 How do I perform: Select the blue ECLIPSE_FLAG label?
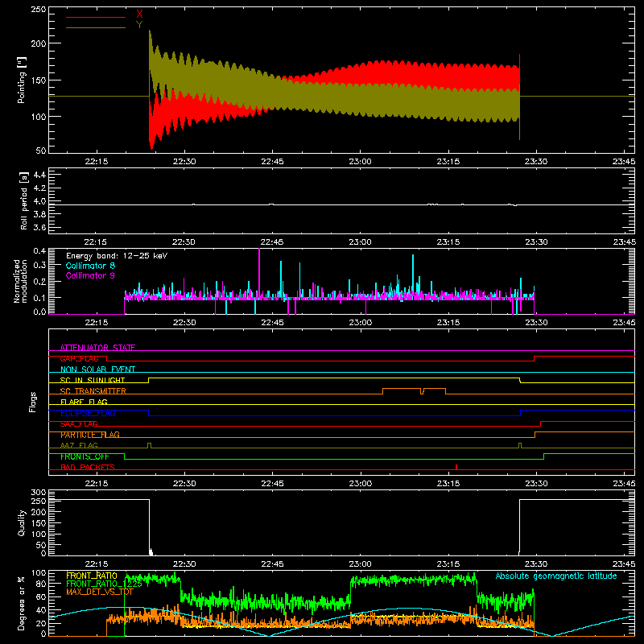88,413
